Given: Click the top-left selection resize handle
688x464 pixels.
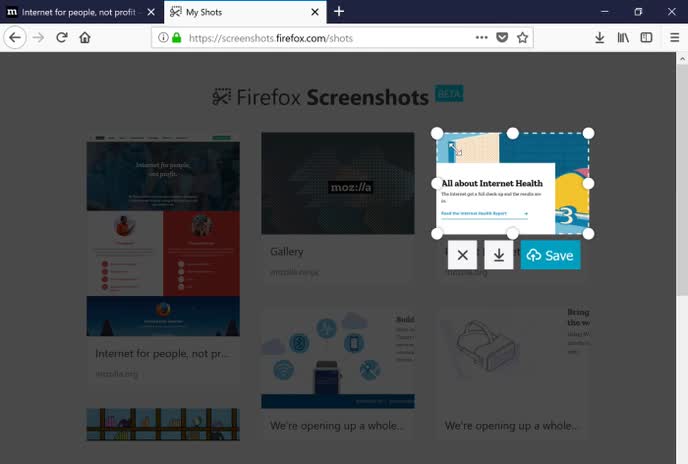Looking at the screenshot, I should 437,133.
